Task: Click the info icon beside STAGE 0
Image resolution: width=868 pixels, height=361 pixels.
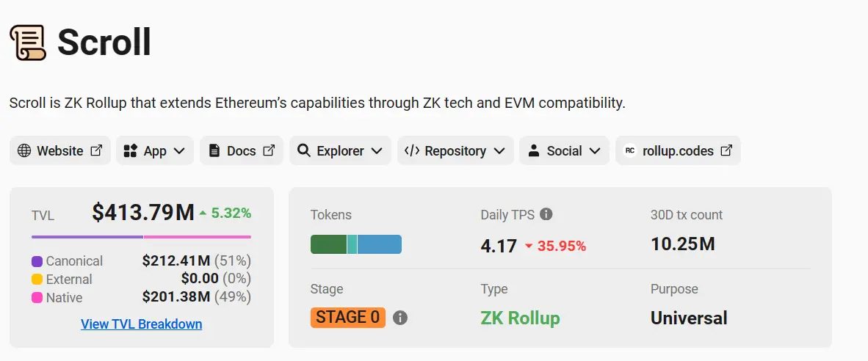Action: click(x=400, y=318)
